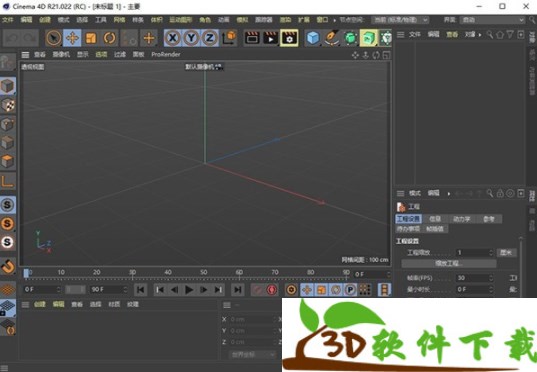Add a Cube primitive object
This screenshot has height=372, width=537.
click(313, 38)
